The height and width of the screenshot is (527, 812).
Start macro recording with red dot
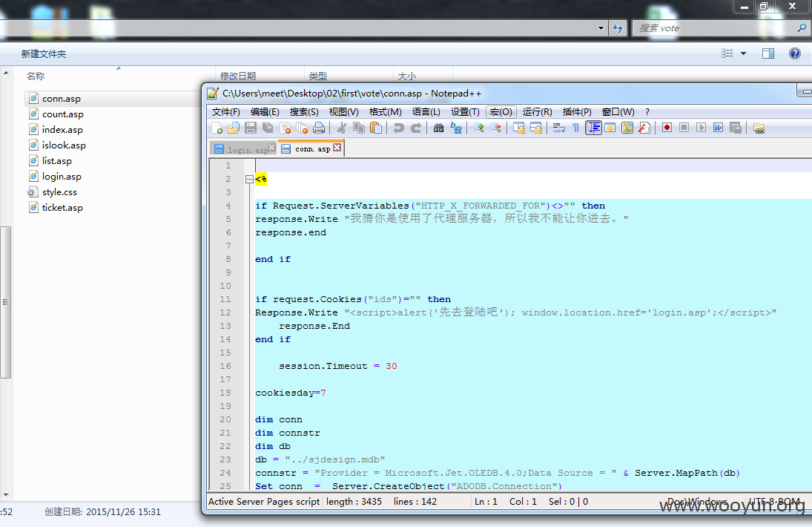coord(667,128)
